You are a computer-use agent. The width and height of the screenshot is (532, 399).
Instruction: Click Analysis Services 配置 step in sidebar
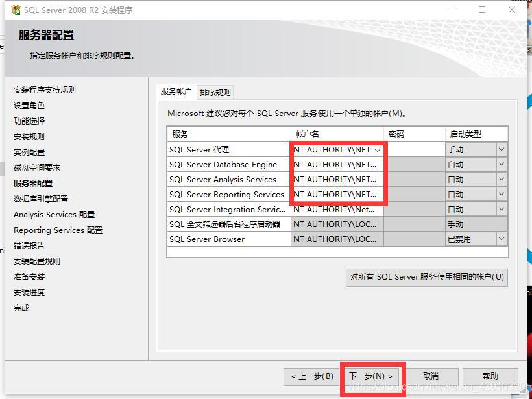tap(54, 215)
